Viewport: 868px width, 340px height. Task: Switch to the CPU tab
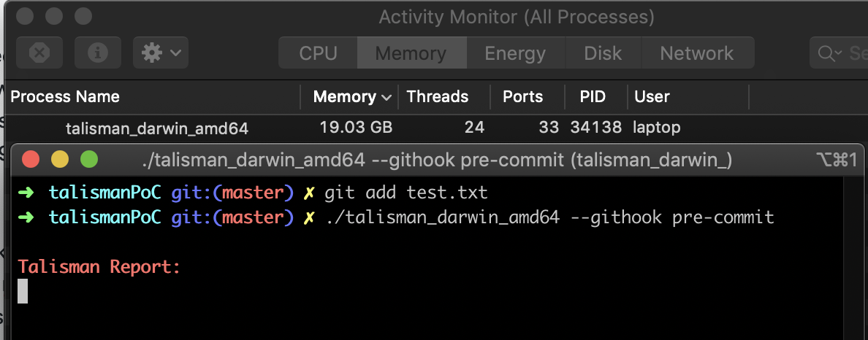pyautogui.click(x=319, y=53)
